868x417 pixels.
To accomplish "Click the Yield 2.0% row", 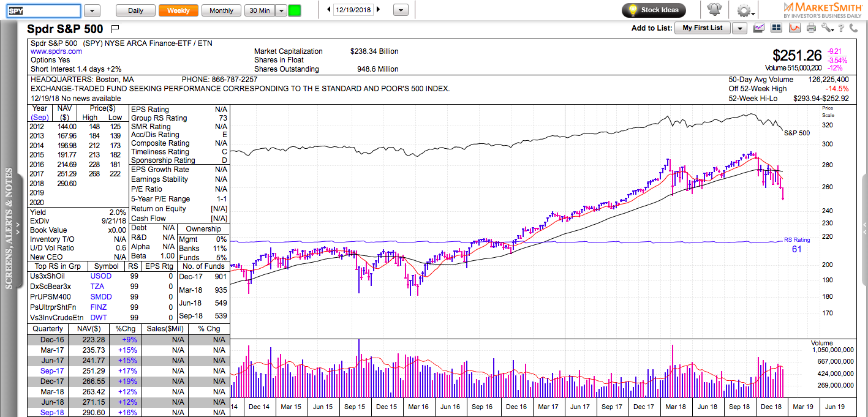I will point(79,212).
